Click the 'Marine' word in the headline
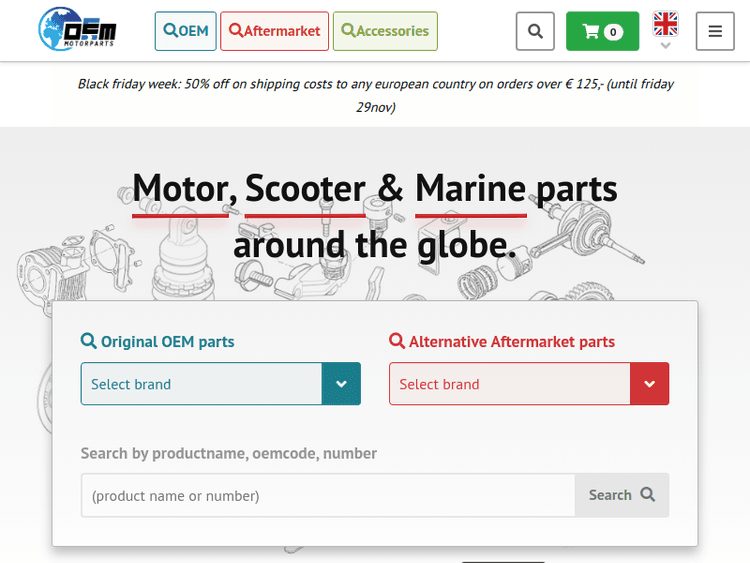750x563 pixels. [x=471, y=189]
